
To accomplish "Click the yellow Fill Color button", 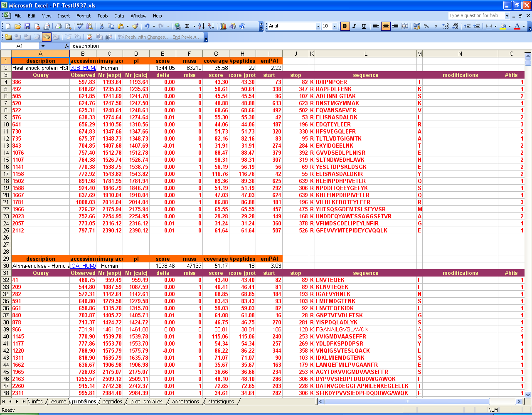I will [x=503, y=26].
